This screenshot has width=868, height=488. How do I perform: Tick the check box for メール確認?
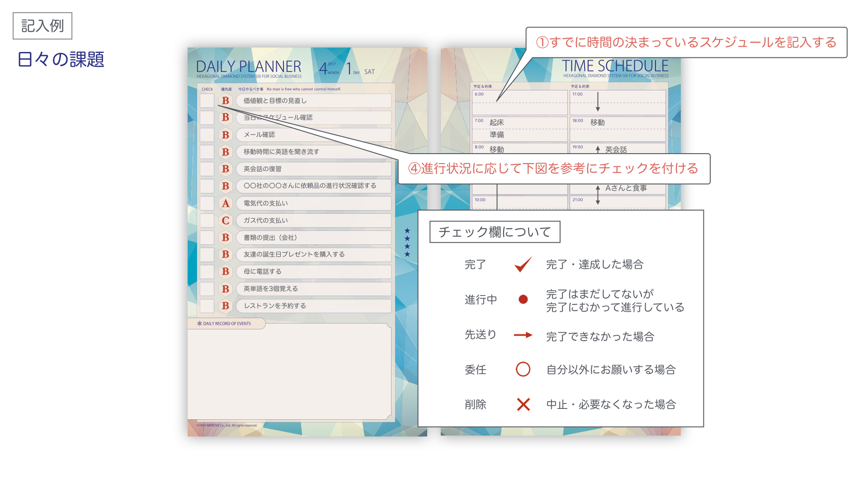pyautogui.click(x=207, y=135)
